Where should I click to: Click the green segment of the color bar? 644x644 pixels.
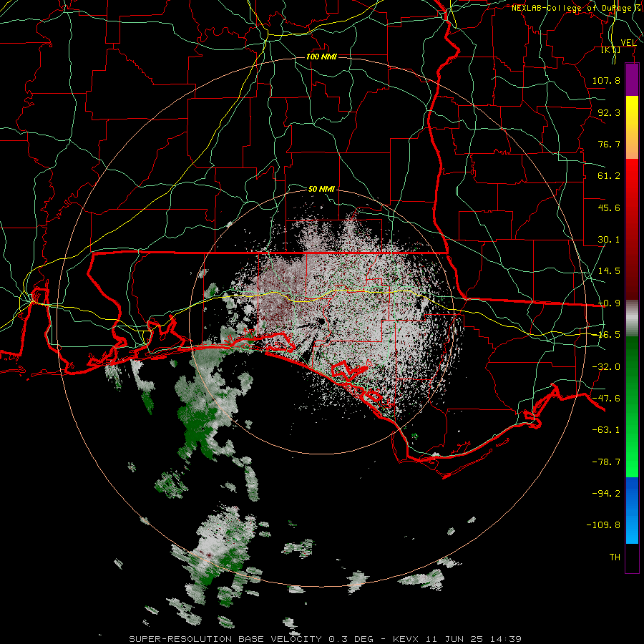point(632,406)
